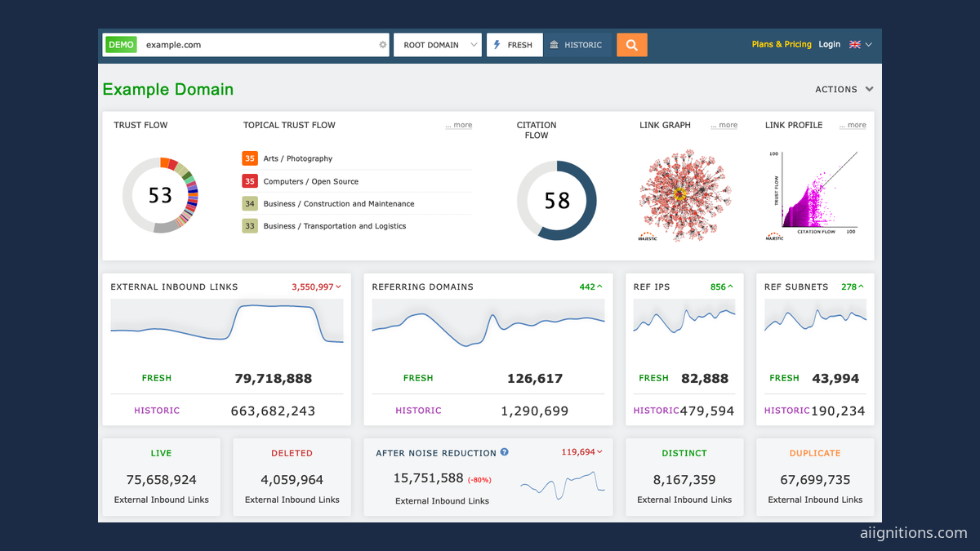Click the Example Domain title
This screenshot has width=980, height=551.
168,90
